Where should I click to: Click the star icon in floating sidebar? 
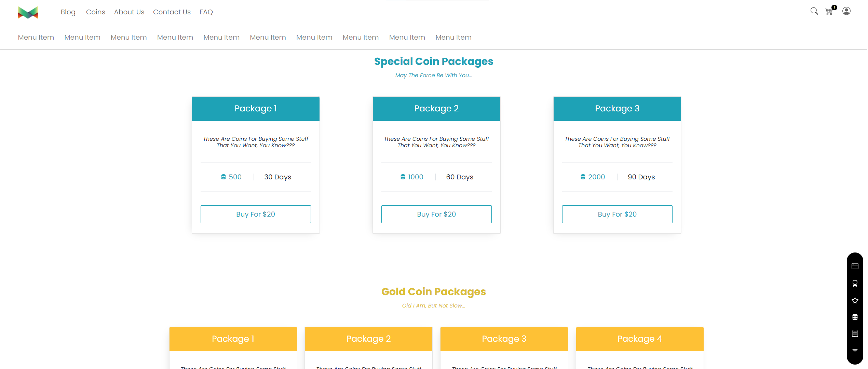click(855, 300)
